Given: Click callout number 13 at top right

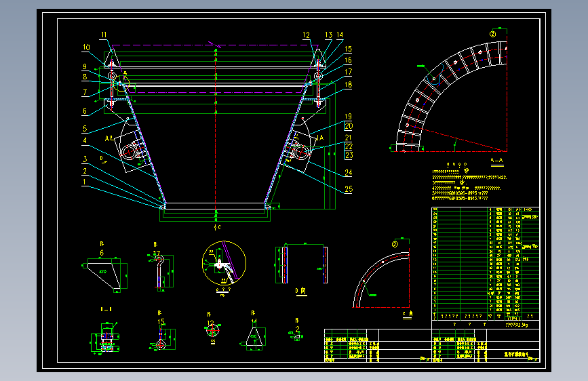Looking at the screenshot, I should (328, 35).
